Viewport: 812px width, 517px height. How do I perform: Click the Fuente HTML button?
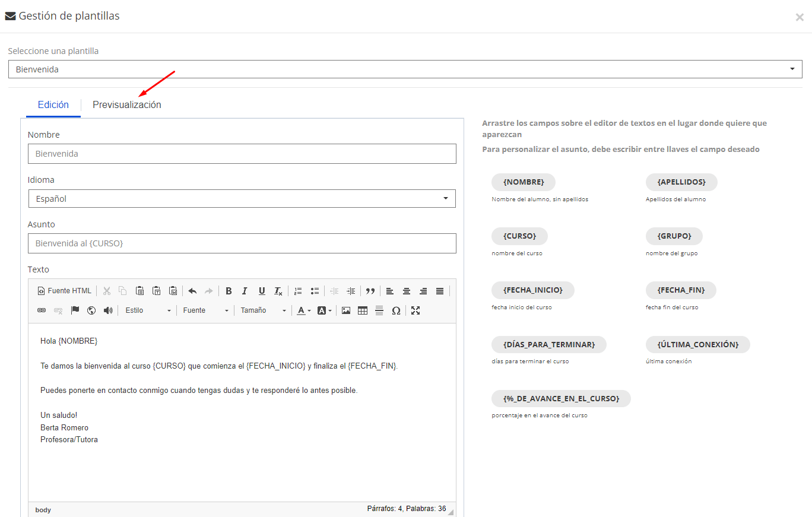click(65, 291)
